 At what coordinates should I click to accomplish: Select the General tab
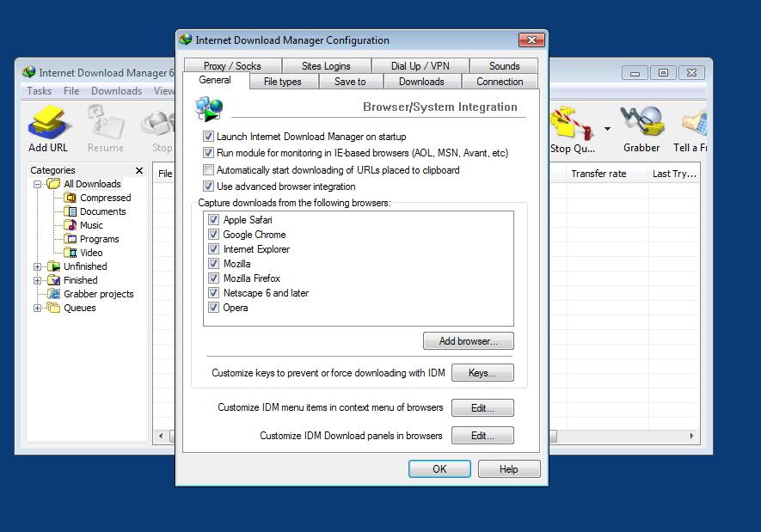tap(215, 80)
